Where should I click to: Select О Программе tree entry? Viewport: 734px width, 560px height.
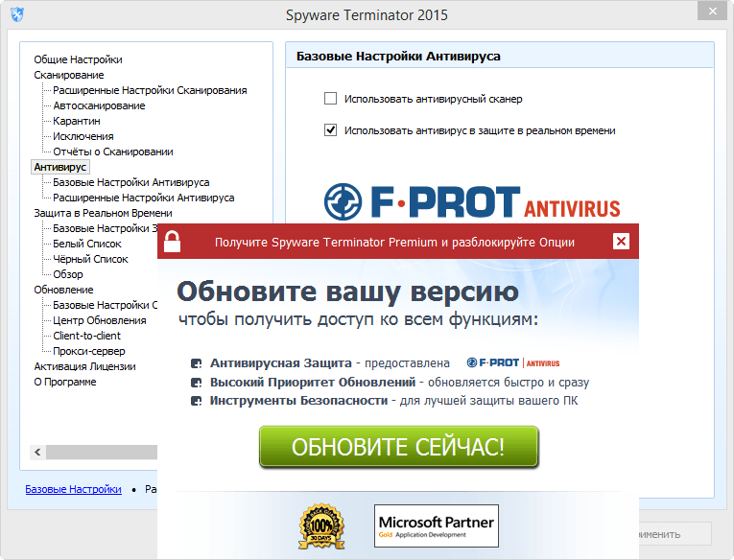(x=65, y=382)
